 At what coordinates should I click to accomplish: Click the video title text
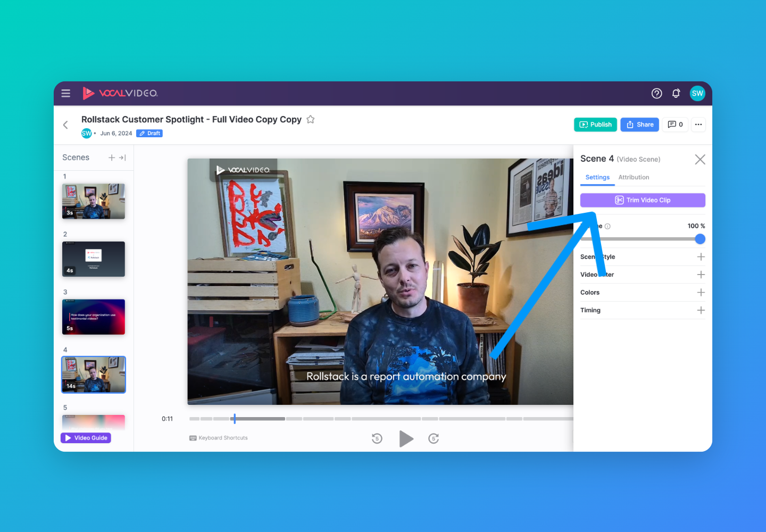click(x=191, y=120)
